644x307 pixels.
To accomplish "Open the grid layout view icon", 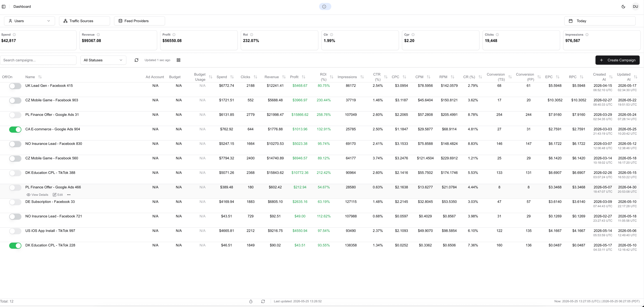I will point(179,60).
